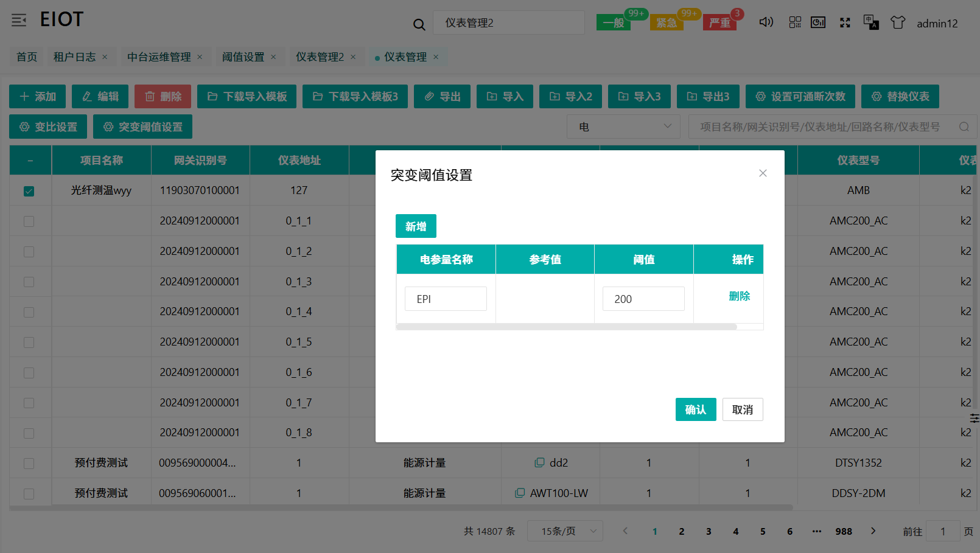Switch to the 租户日志 tab
Viewport: 980px width, 553px height.
(x=74, y=57)
